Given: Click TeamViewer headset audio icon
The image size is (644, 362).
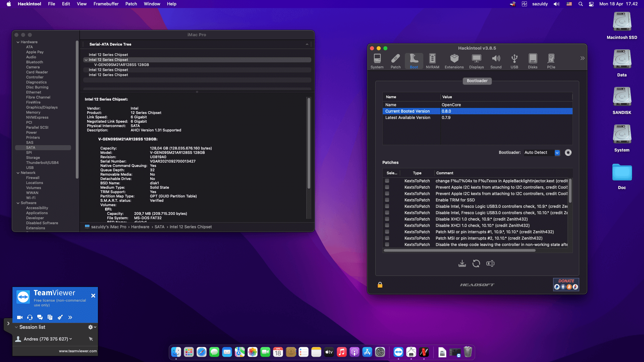Looking at the screenshot, I should point(30,317).
